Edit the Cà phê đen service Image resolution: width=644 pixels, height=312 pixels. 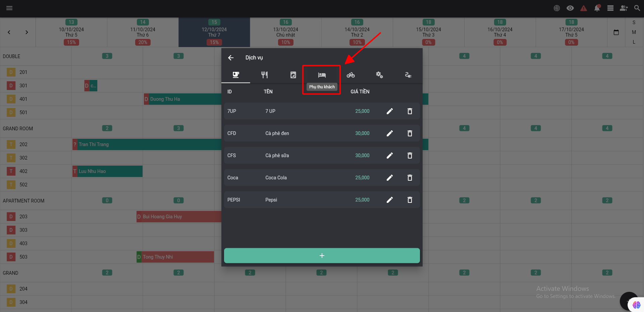(390, 133)
